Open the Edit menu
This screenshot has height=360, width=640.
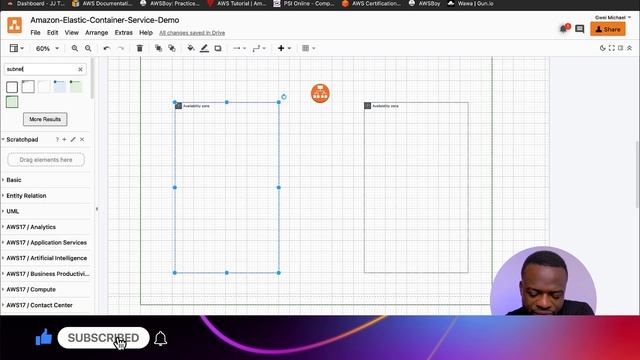52,33
